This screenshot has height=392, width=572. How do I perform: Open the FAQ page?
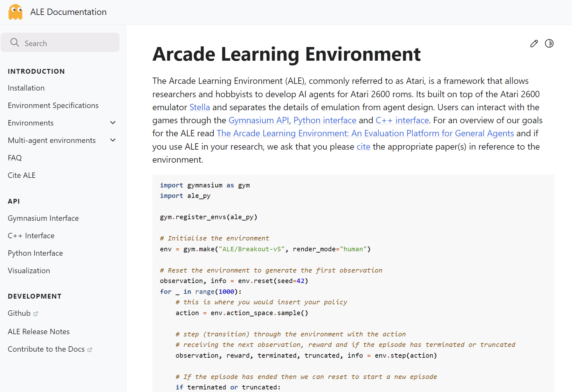15,158
